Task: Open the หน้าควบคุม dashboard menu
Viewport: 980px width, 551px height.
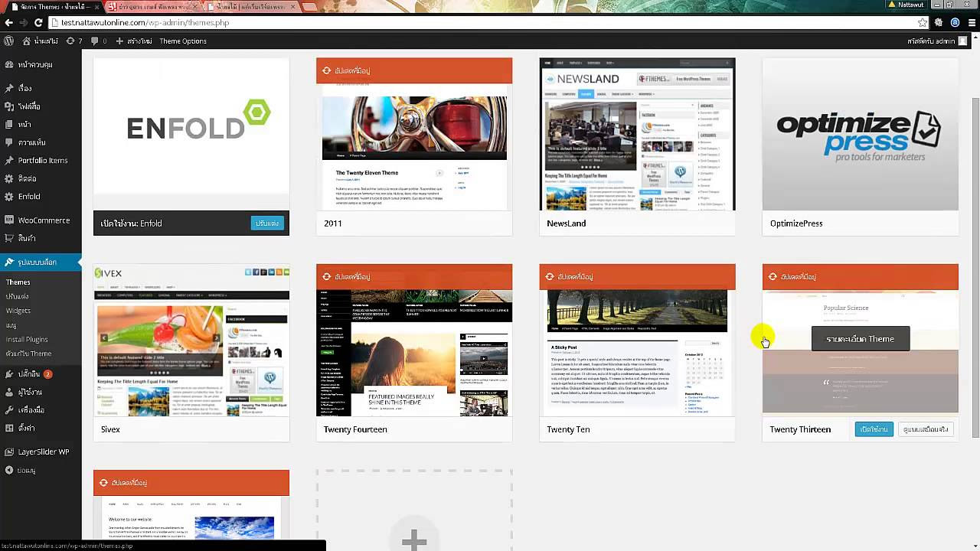Action: tap(41, 65)
